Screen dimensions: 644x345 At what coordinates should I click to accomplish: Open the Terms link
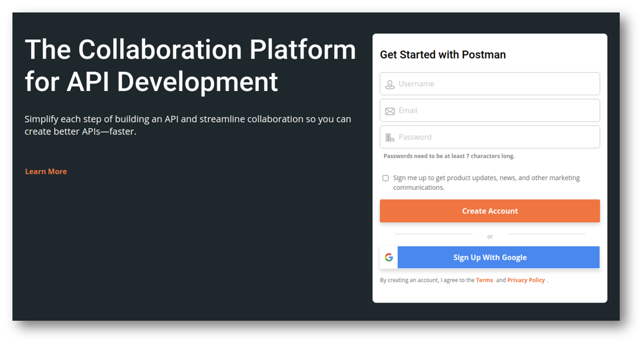(484, 280)
